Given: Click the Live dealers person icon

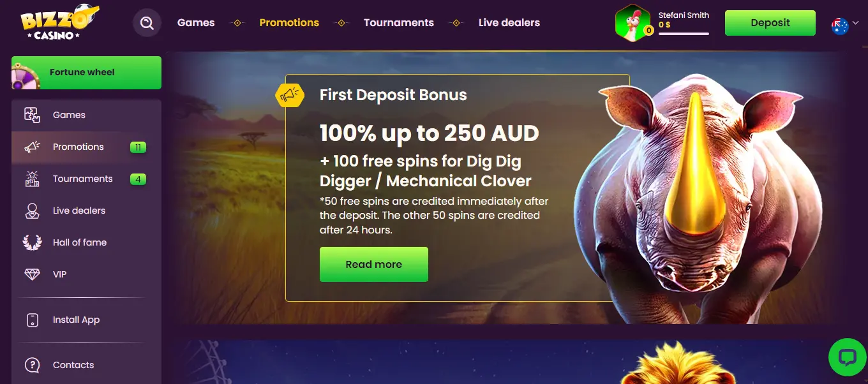Looking at the screenshot, I should 32,210.
